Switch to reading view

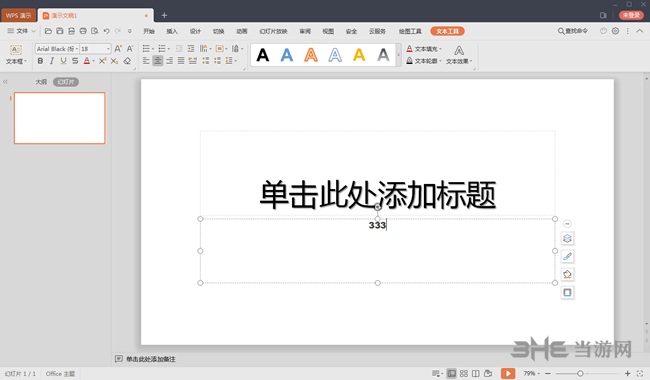coord(476,373)
